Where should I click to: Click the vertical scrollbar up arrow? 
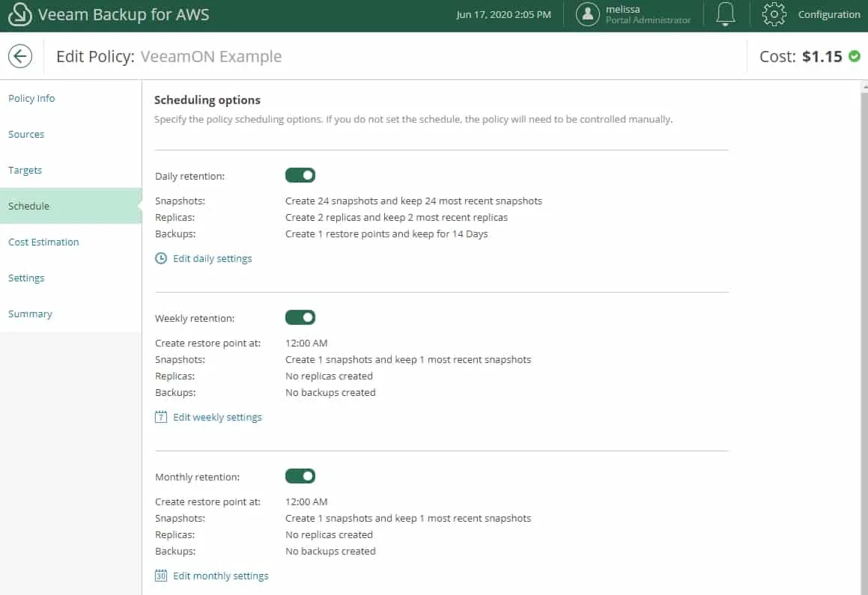[x=865, y=87]
